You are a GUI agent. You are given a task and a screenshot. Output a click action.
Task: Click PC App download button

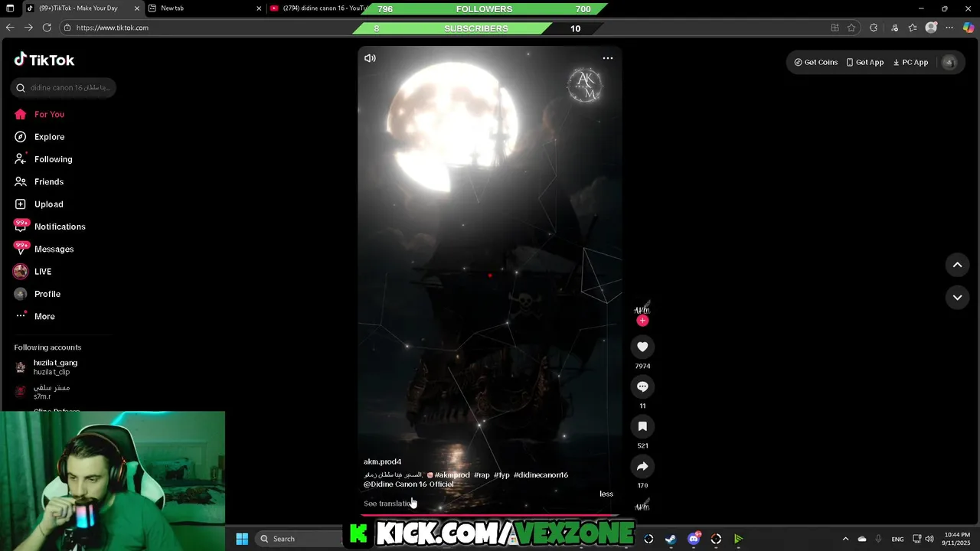(x=911, y=62)
